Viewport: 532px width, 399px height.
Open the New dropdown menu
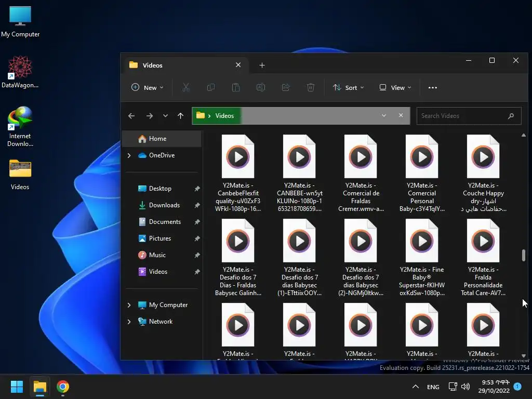148,87
